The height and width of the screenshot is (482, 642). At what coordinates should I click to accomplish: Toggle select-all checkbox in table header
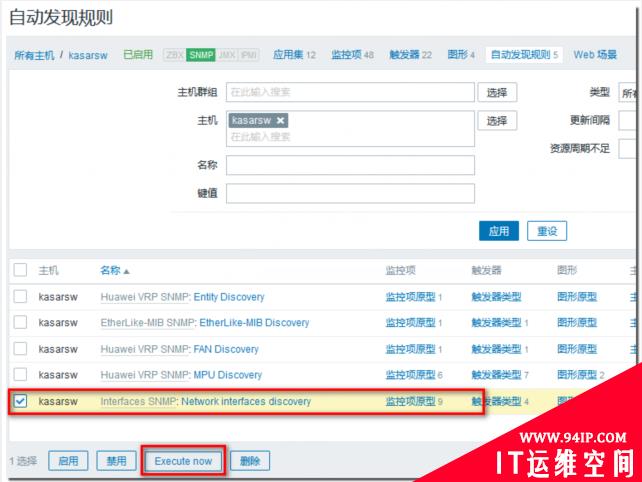pyautogui.click(x=20, y=270)
